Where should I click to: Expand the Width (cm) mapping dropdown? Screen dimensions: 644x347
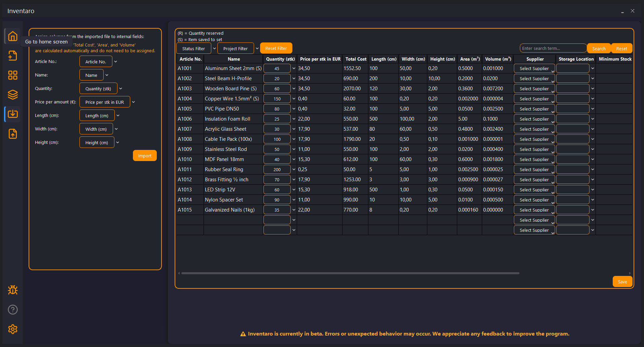[116, 129]
